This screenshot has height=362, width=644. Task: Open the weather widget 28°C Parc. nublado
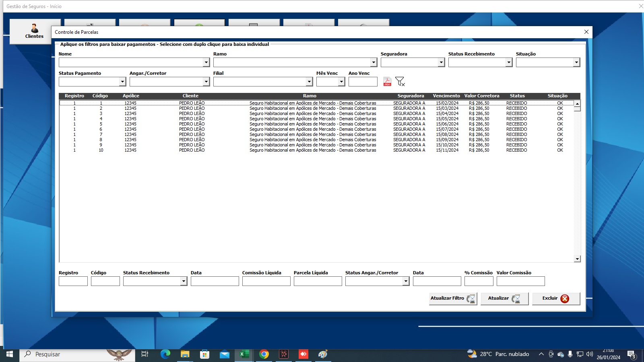[x=498, y=354]
